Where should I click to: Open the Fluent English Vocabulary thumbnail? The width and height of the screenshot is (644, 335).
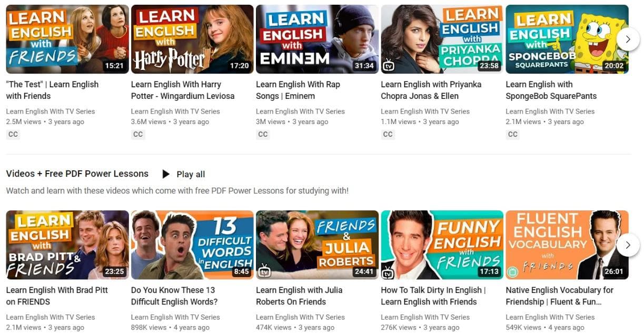pos(567,245)
